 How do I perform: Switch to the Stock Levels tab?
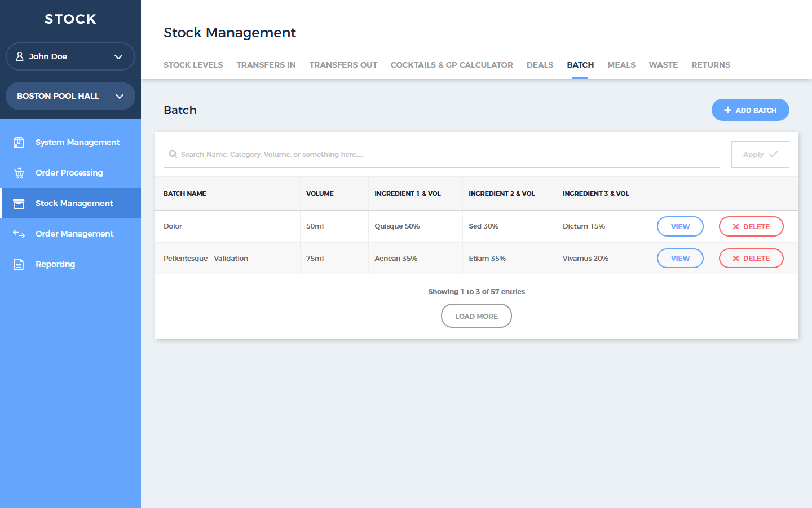(193, 65)
